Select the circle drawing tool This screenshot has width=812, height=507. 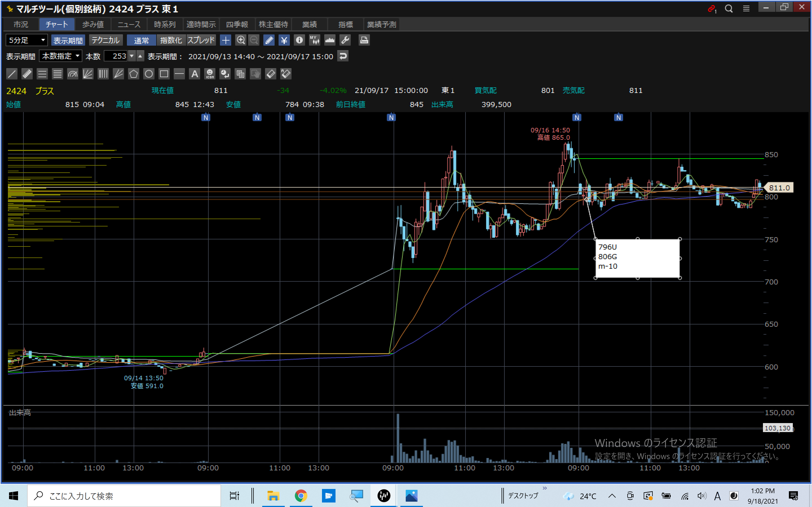tap(149, 74)
